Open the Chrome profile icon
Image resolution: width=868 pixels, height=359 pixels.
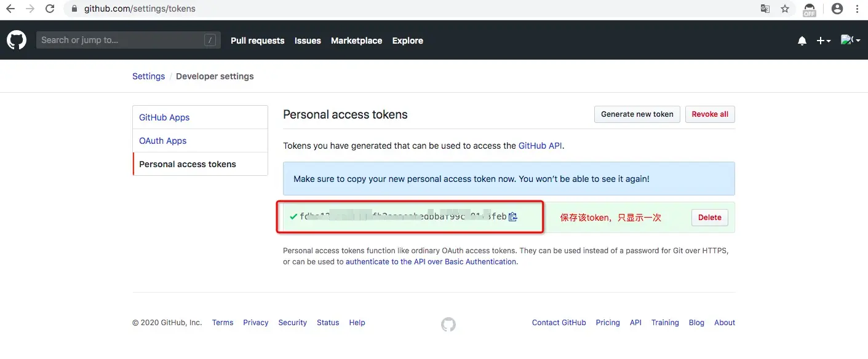[x=837, y=9]
